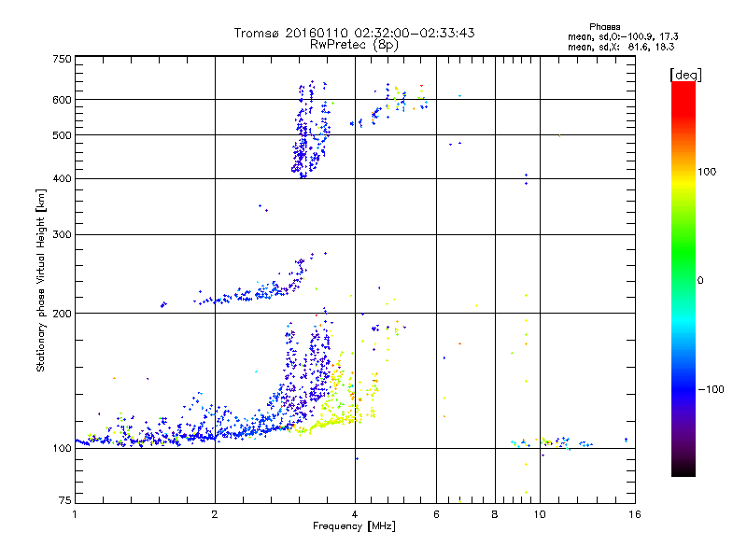Click the colorbar label '100'

point(707,172)
